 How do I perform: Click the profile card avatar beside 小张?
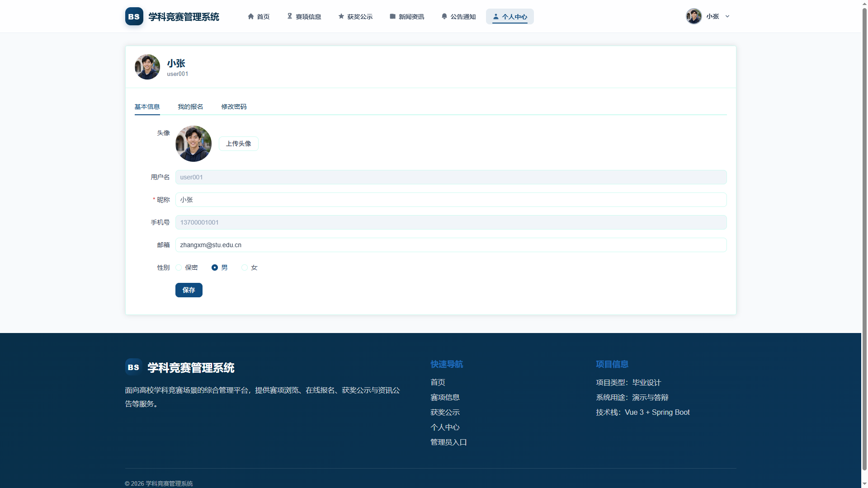(x=147, y=67)
